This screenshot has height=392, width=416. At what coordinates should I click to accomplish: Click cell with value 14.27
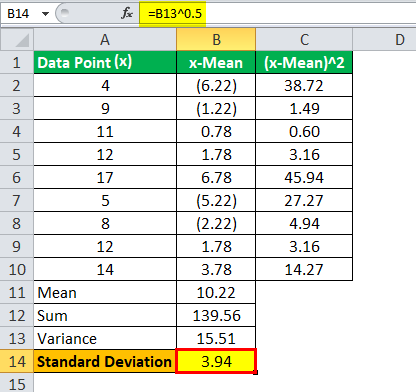tap(304, 269)
